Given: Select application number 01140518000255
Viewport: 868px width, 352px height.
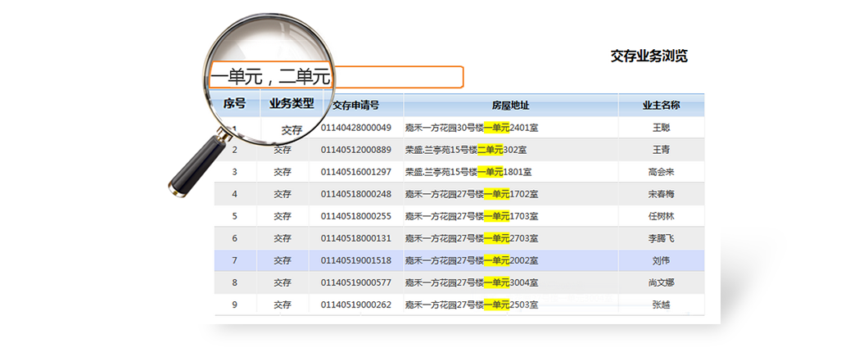Looking at the screenshot, I should (356, 216).
